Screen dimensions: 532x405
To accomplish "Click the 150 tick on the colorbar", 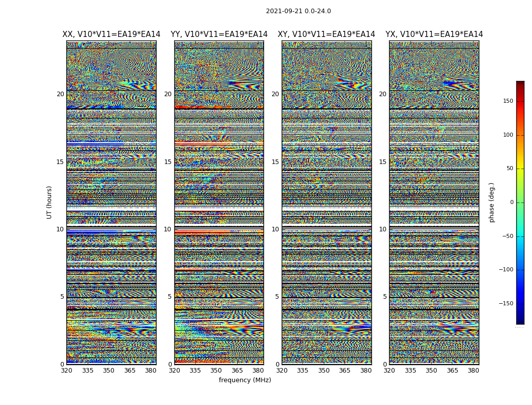I will [x=508, y=101].
